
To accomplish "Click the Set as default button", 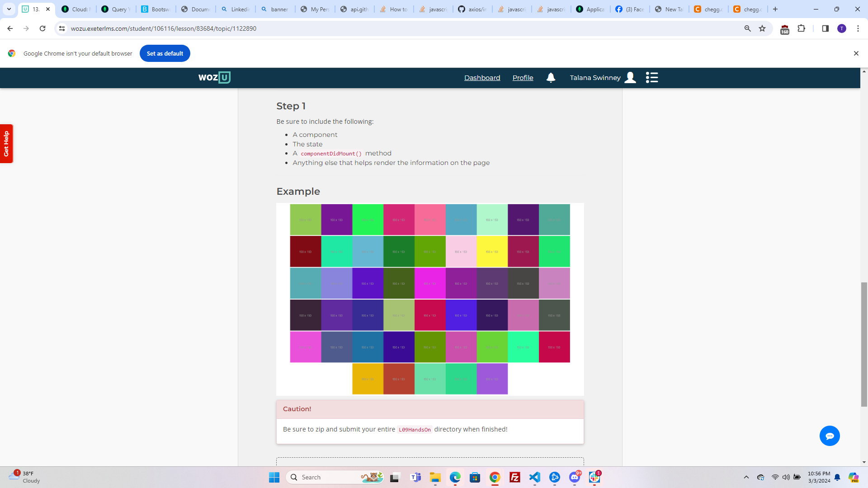I will coord(165,54).
